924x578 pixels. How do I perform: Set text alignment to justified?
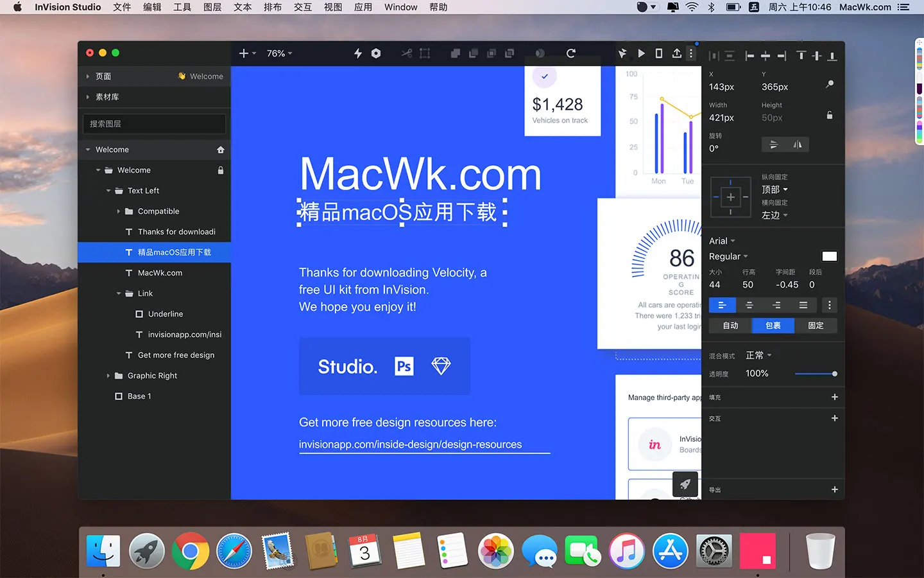[x=803, y=305]
